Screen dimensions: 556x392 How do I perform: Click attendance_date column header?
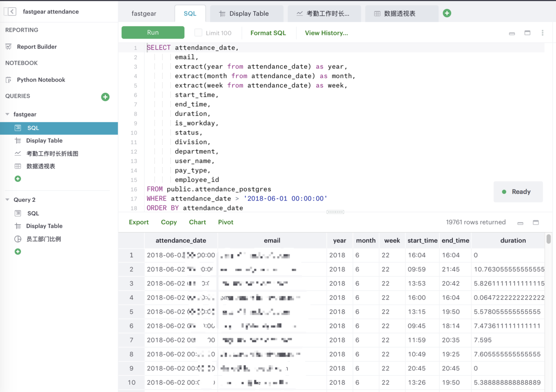click(x=181, y=240)
